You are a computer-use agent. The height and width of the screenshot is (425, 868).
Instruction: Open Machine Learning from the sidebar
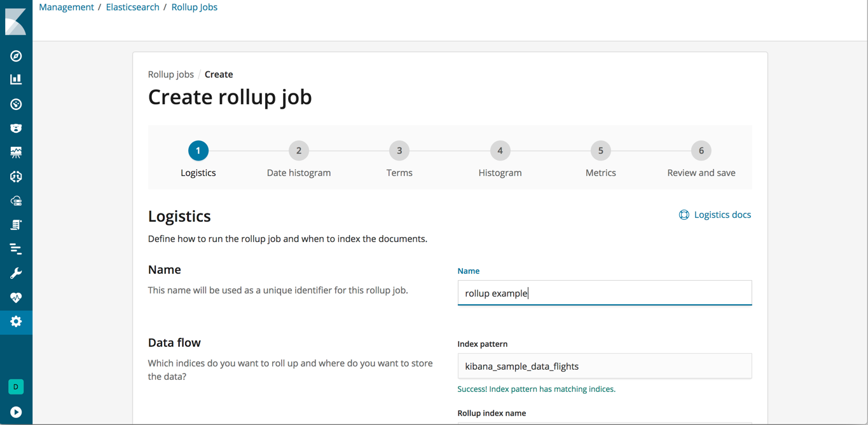pyautogui.click(x=15, y=177)
